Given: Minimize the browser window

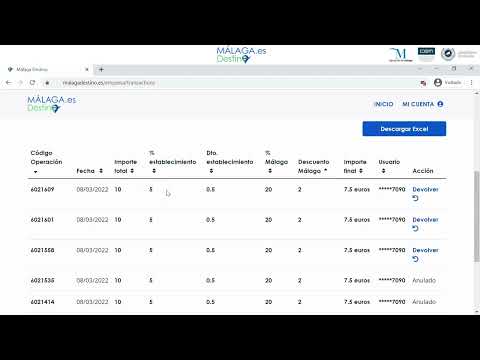Looking at the screenshot, I should click(436, 68).
